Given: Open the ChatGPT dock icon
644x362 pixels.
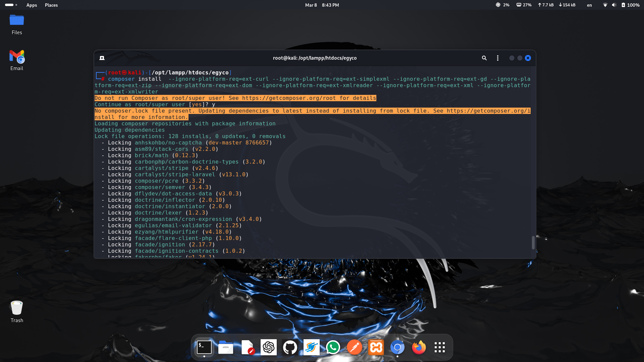Looking at the screenshot, I should tap(268, 347).
